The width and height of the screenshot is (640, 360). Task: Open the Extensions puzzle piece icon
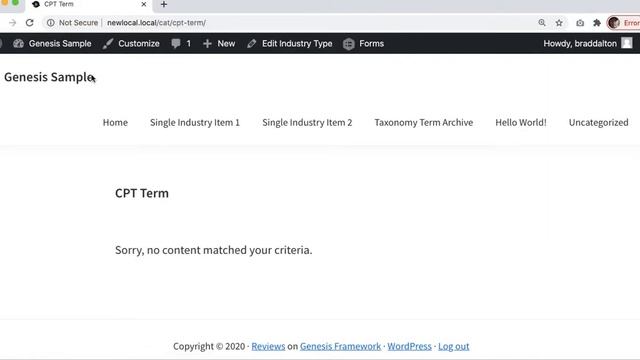click(x=597, y=23)
